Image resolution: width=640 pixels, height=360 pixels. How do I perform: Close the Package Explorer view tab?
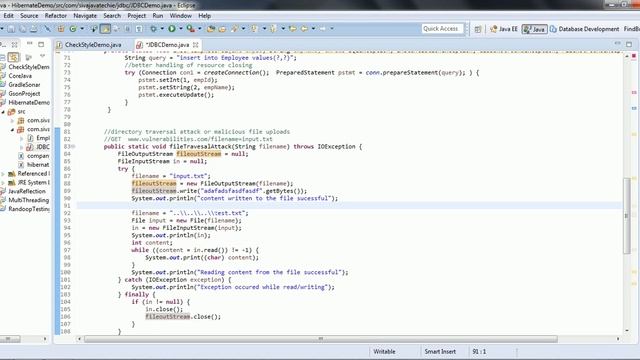pos(14,44)
